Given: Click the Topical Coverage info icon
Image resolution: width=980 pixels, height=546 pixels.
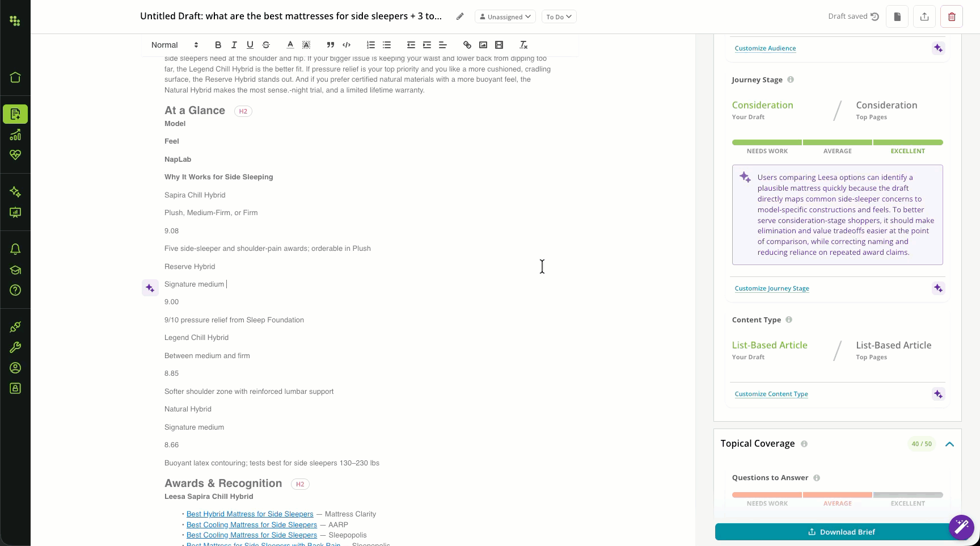Looking at the screenshot, I should point(804,444).
